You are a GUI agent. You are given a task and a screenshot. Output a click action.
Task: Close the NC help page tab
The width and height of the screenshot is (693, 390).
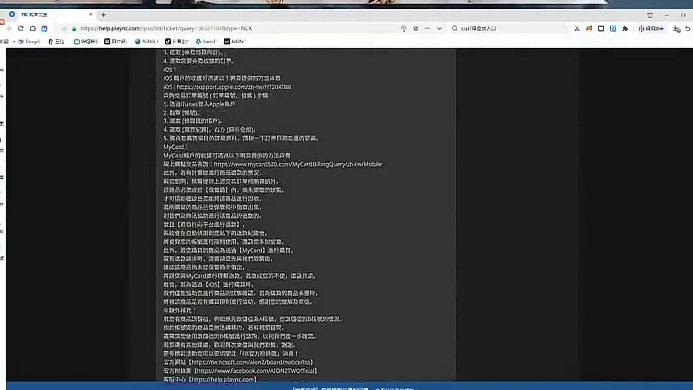(91, 14)
